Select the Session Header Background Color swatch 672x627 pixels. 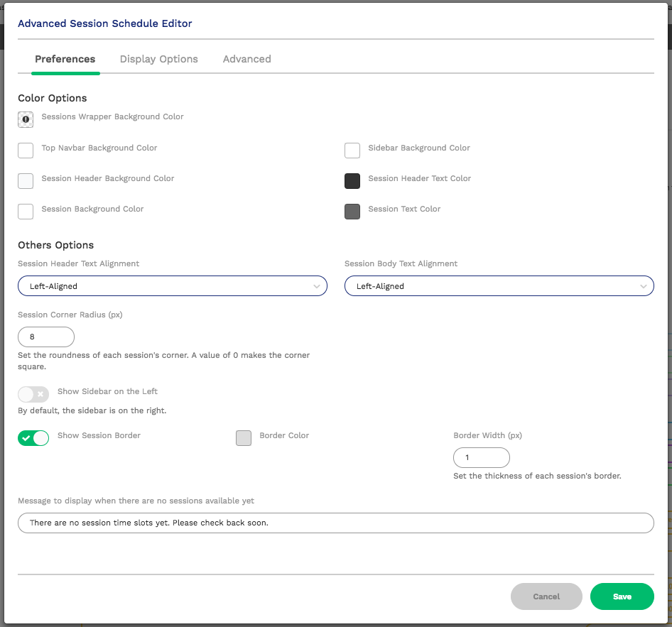click(x=25, y=181)
